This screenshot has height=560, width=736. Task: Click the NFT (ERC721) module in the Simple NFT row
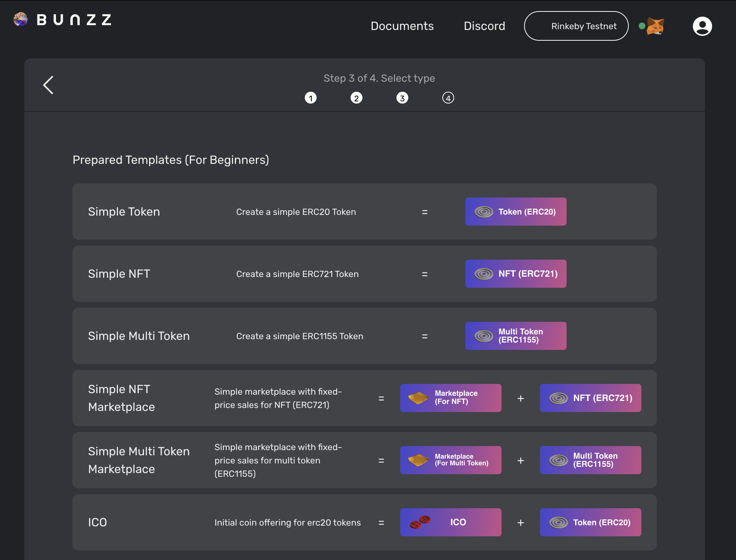click(x=516, y=274)
